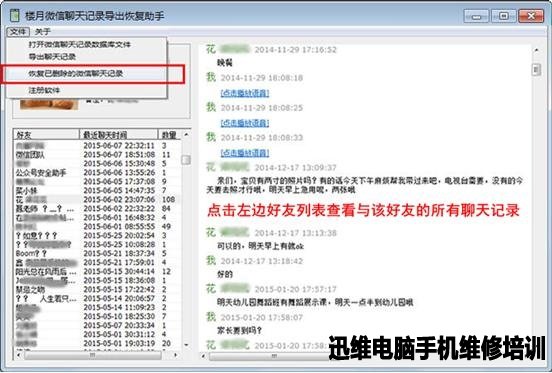552x373 pixels.
Task: Click the friend list vertical scrollbar thumb
Action: pyautogui.click(x=186, y=160)
